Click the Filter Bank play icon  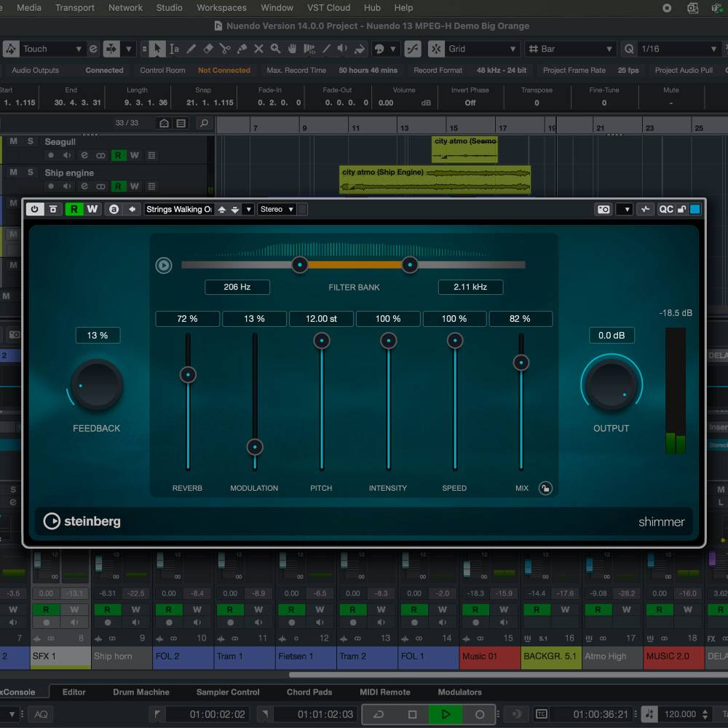tap(164, 265)
